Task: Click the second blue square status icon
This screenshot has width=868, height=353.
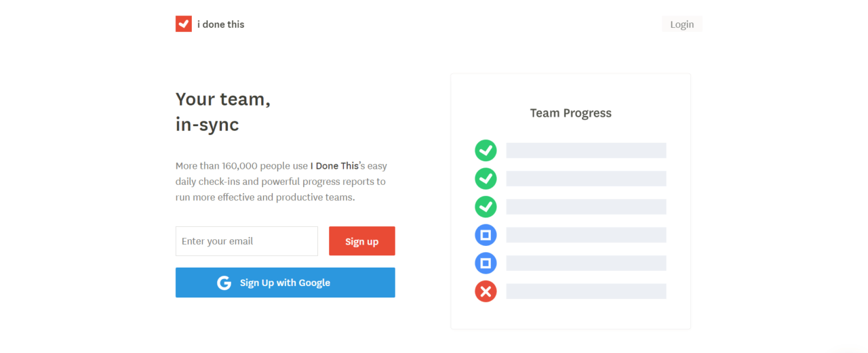Action: point(486,263)
